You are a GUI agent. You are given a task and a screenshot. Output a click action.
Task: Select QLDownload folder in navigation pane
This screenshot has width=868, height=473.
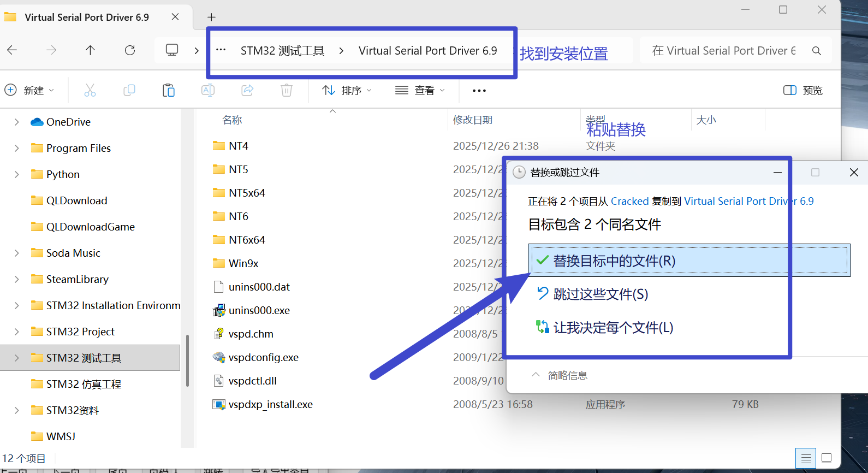tap(76, 200)
